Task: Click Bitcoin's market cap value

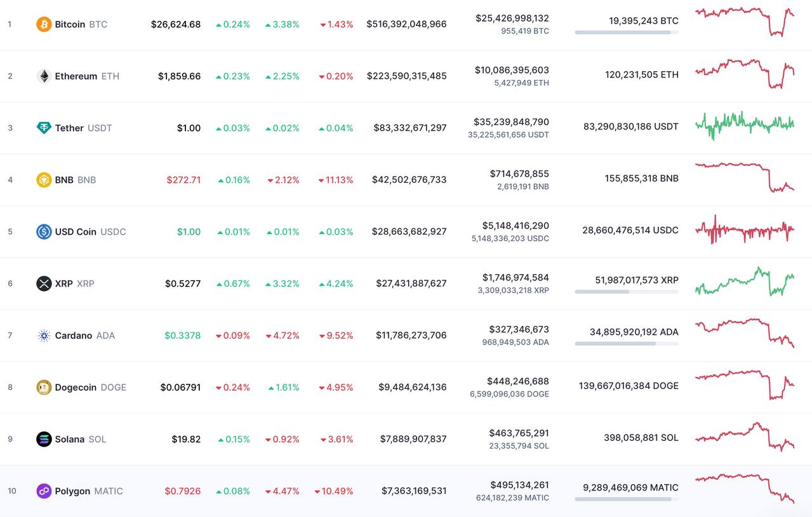Action: [x=406, y=24]
